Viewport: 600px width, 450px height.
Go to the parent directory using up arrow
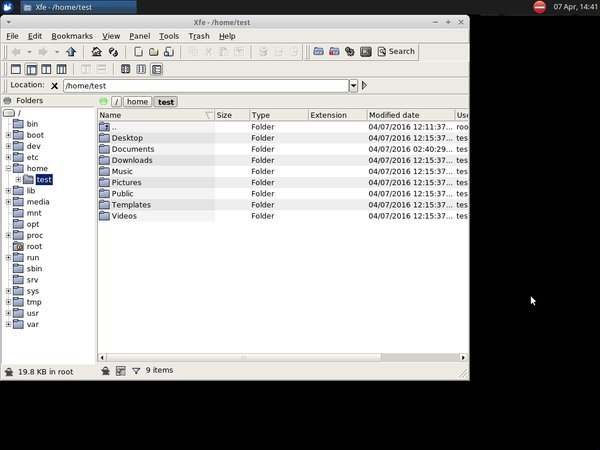71,52
